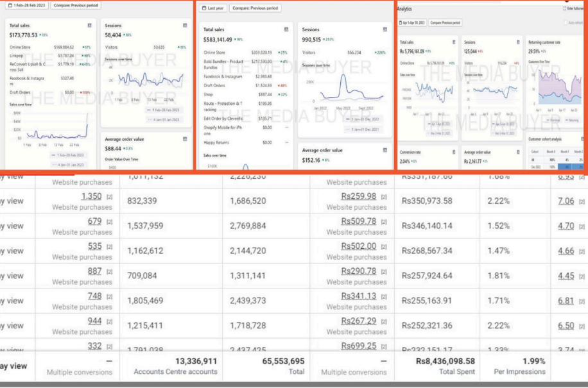
Task: Open the Last year date range picker
Action: 214,8
